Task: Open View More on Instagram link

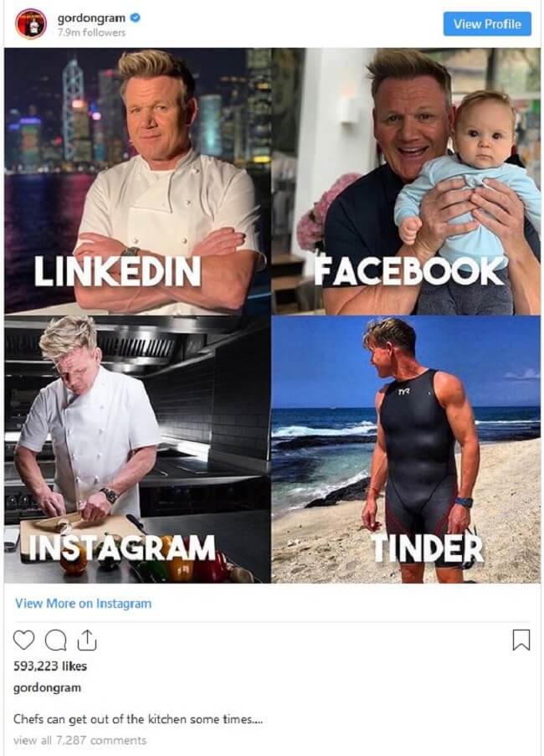Action: pos(84,603)
